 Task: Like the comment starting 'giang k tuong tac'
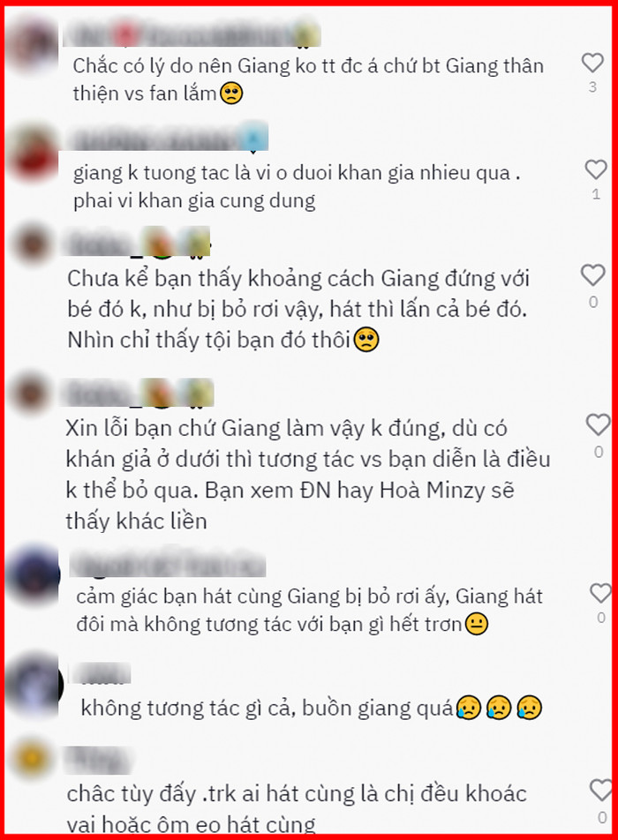point(596,169)
